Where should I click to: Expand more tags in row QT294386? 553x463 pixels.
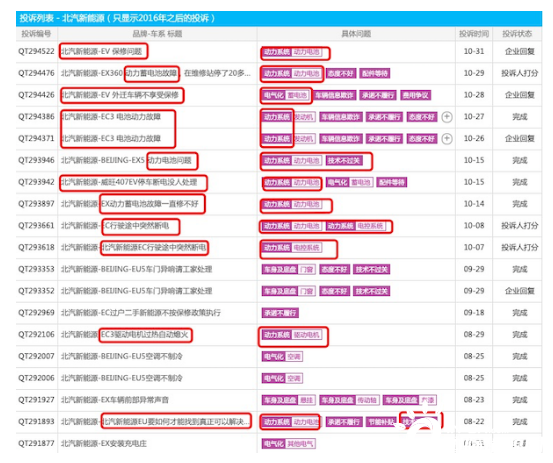coord(447,117)
